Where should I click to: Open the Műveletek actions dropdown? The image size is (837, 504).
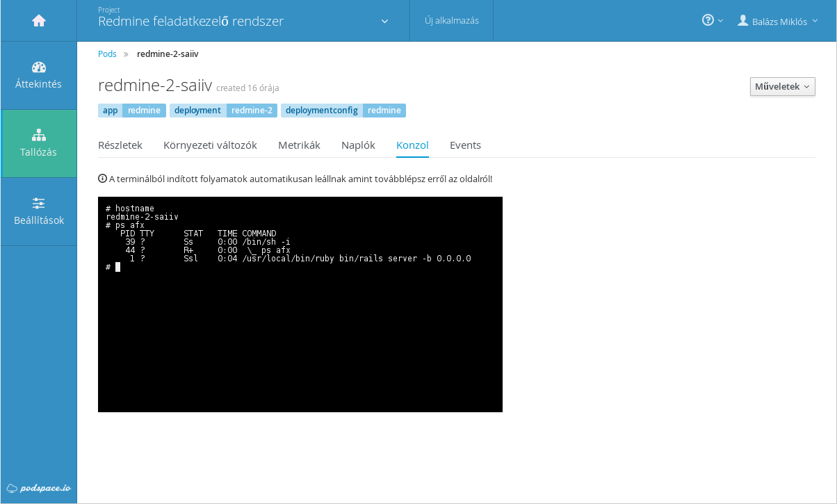point(782,87)
